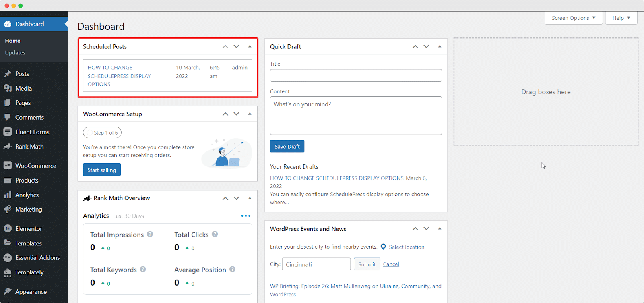The width and height of the screenshot is (644, 303).
Task: Click the WooCommerce logo icon
Action: pos(8,166)
